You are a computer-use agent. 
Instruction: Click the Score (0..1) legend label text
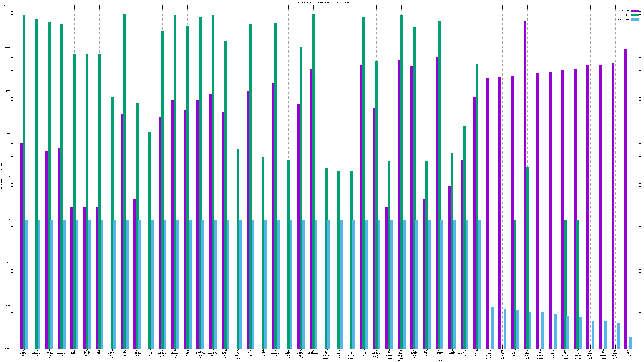click(x=623, y=19)
